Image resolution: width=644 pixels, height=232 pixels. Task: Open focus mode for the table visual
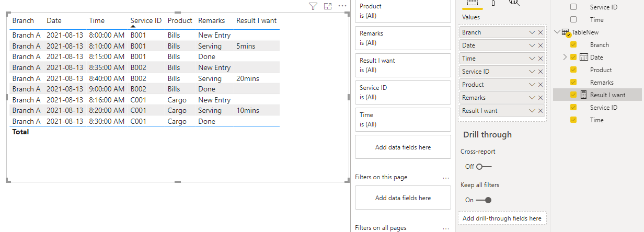[328, 6]
